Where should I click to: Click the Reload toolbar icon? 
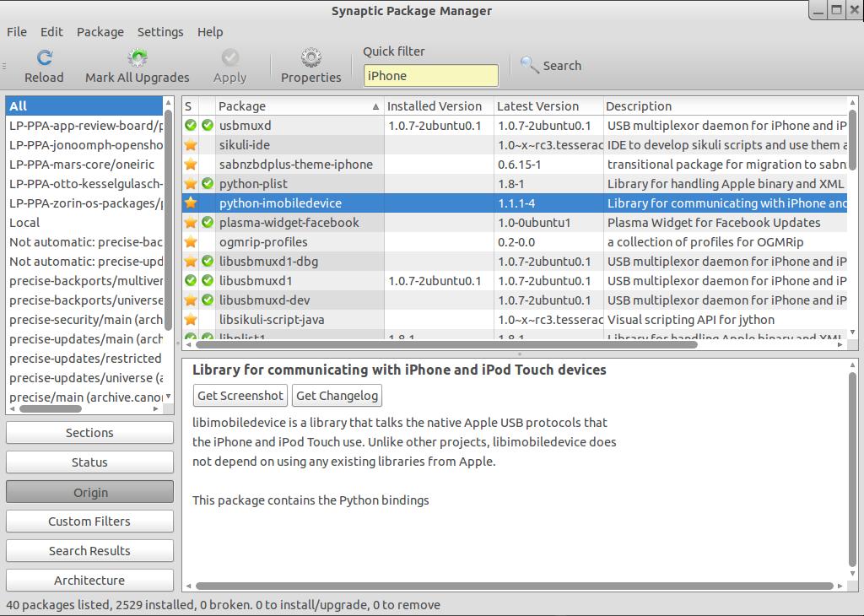(x=44, y=57)
